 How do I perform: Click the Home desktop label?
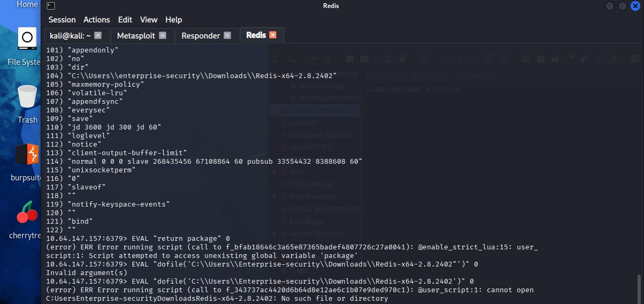point(27,4)
